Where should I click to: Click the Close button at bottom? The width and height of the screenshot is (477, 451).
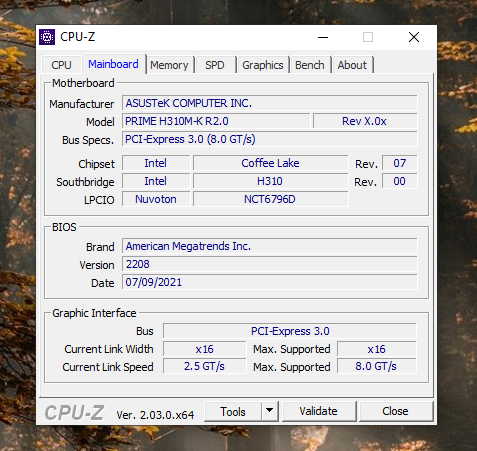click(395, 412)
